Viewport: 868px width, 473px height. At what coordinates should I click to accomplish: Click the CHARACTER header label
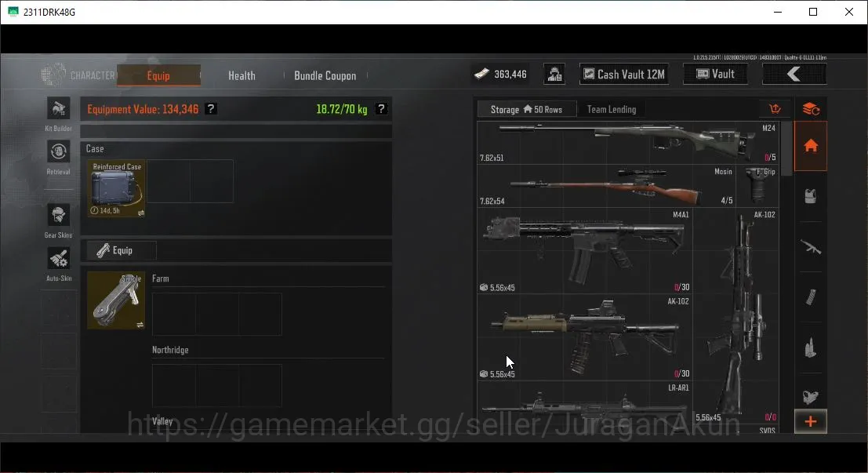tap(93, 75)
